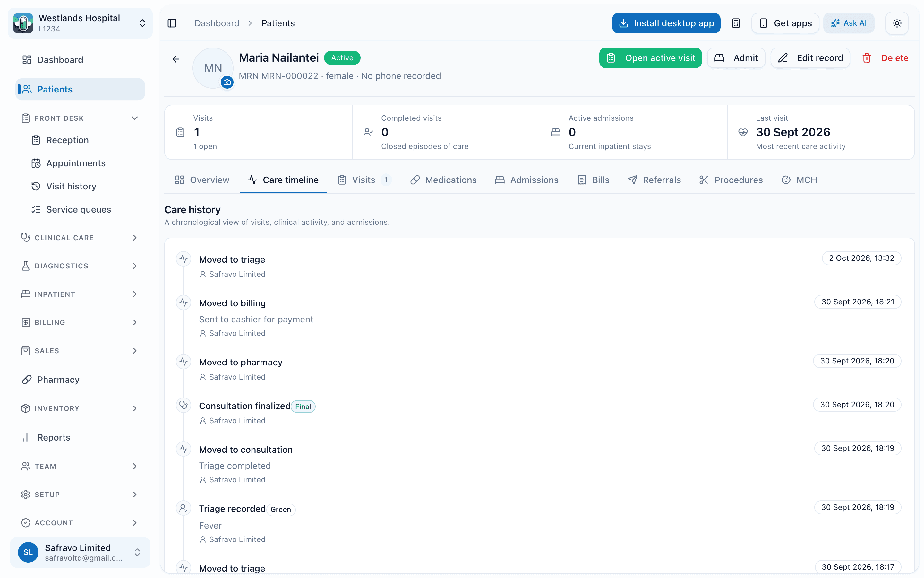This screenshot has height=578, width=924.
Task: Expand the Sales section
Action: [80, 351]
